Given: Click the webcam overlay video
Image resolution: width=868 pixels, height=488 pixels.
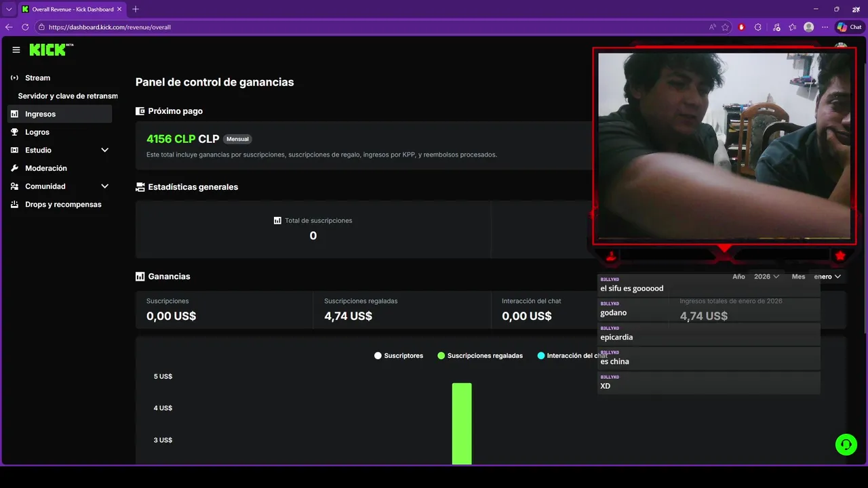Looking at the screenshot, I should (x=724, y=146).
